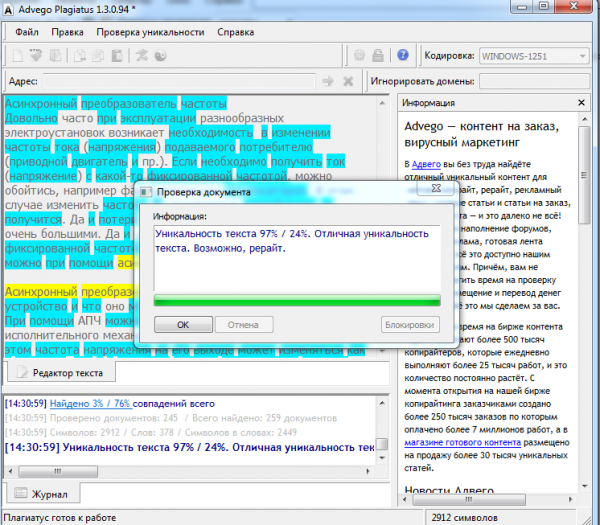Open the Справка menu
Screen dimensions: 600x525
235,33
